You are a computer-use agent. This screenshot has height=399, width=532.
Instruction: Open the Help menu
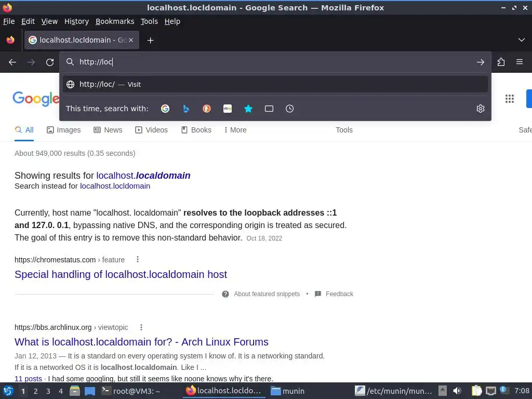(x=172, y=21)
